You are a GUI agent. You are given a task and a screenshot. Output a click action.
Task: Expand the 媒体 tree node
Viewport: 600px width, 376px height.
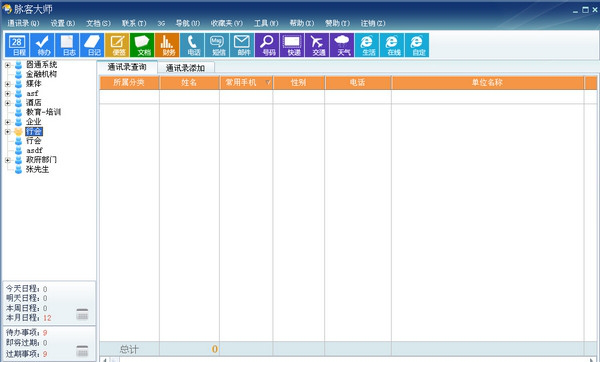click(8, 84)
